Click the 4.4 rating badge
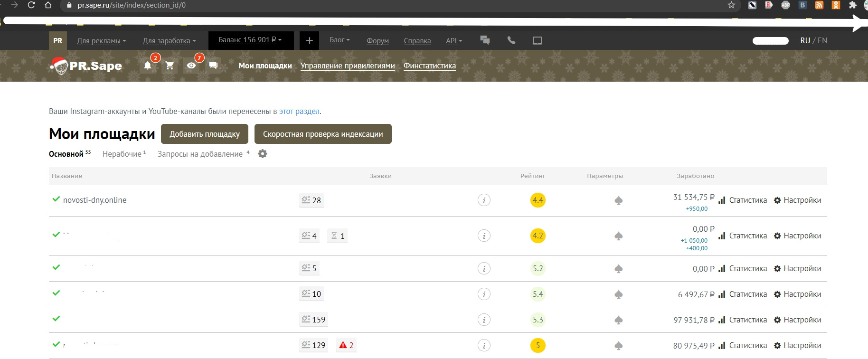 pyautogui.click(x=538, y=200)
